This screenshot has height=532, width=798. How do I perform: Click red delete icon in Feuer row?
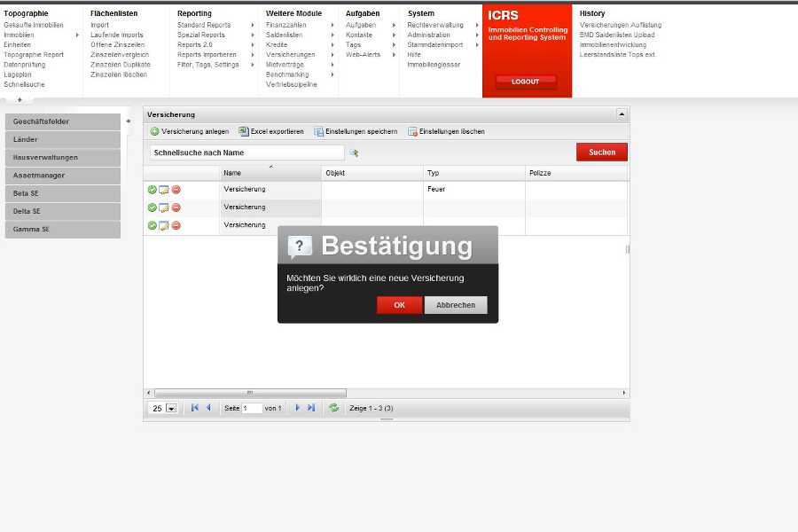176,190
